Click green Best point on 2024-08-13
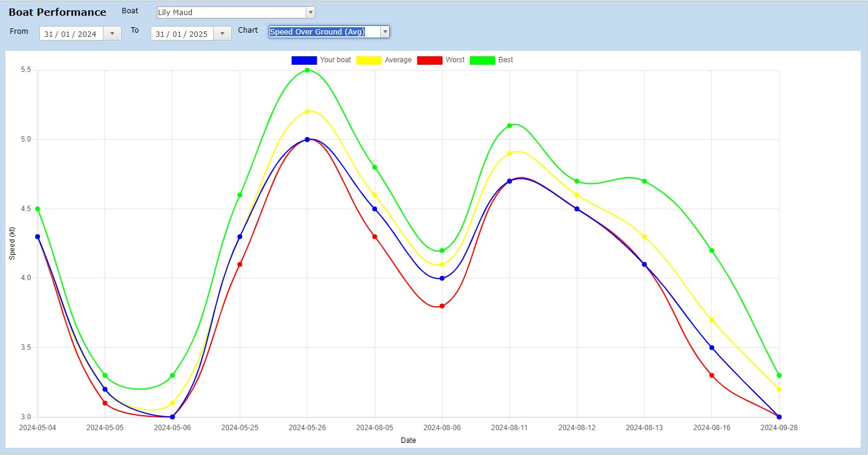Viewport: 868px width, 455px height. [x=645, y=181]
